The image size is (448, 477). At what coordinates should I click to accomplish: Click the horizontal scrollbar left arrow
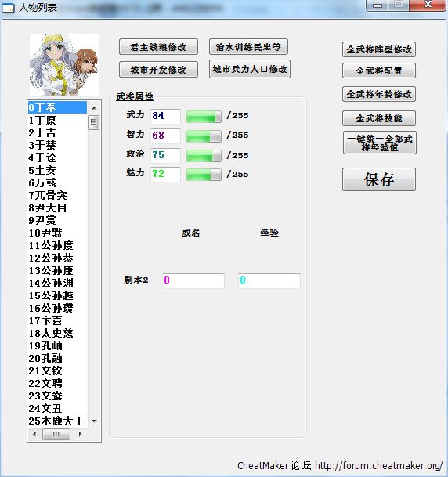tap(34, 434)
